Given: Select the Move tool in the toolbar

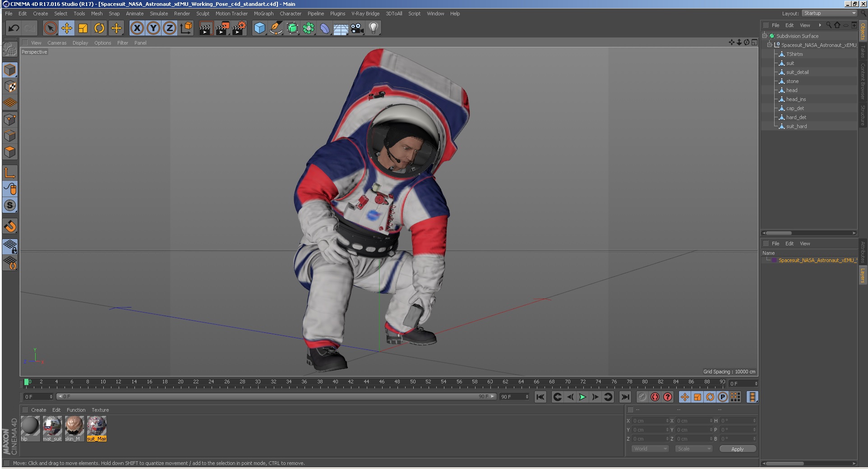Looking at the screenshot, I should point(66,28).
